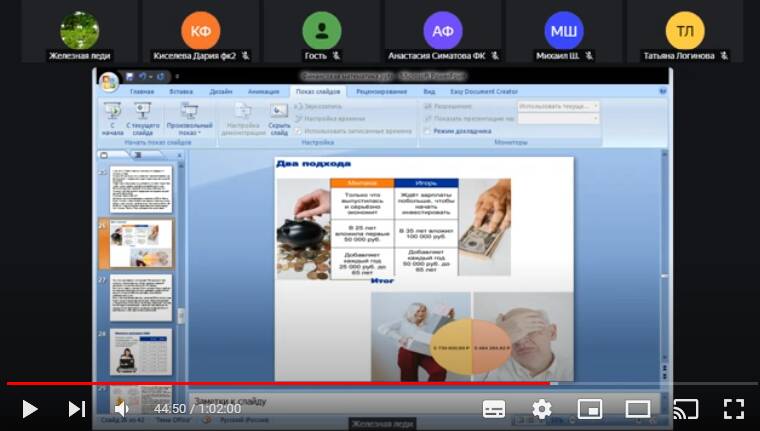Click muted mic icon beside Татьяна Логинова
Viewport: 760px width, 431px height.
tap(724, 56)
